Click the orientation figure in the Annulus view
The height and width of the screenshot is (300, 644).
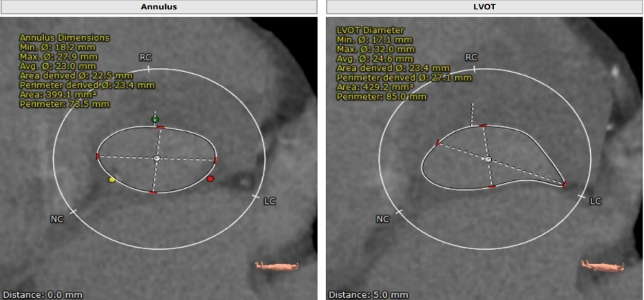coord(276,266)
